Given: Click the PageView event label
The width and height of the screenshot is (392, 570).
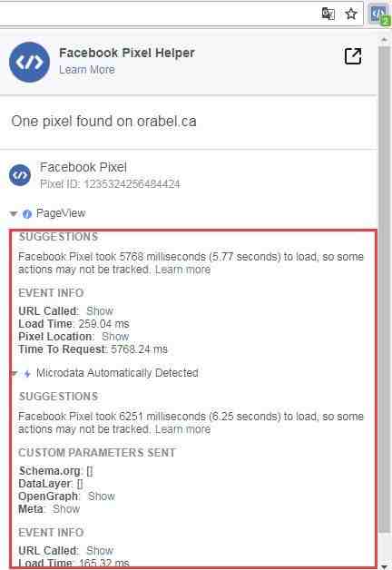Looking at the screenshot, I should (x=61, y=213).
